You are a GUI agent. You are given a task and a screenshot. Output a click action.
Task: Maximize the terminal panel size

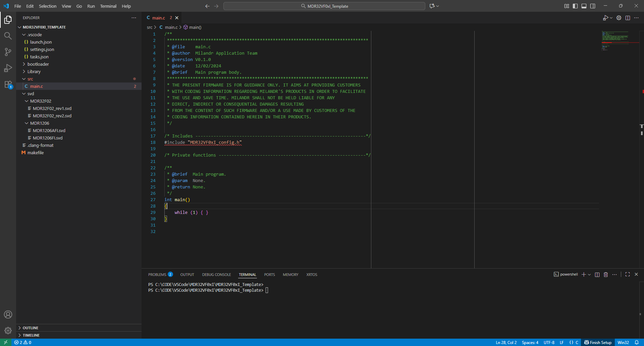628,274
